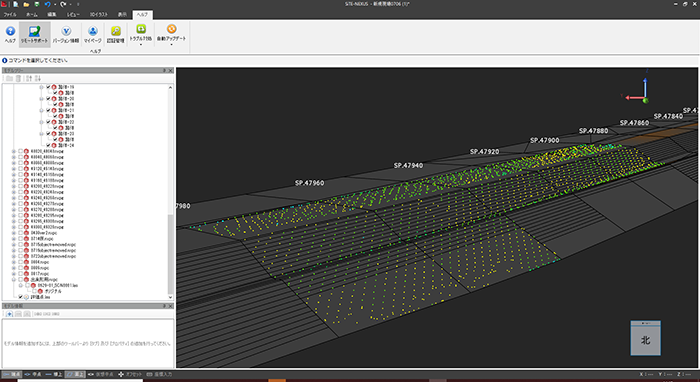Open the トラブル対処 dropdown arrow

coord(141,44)
